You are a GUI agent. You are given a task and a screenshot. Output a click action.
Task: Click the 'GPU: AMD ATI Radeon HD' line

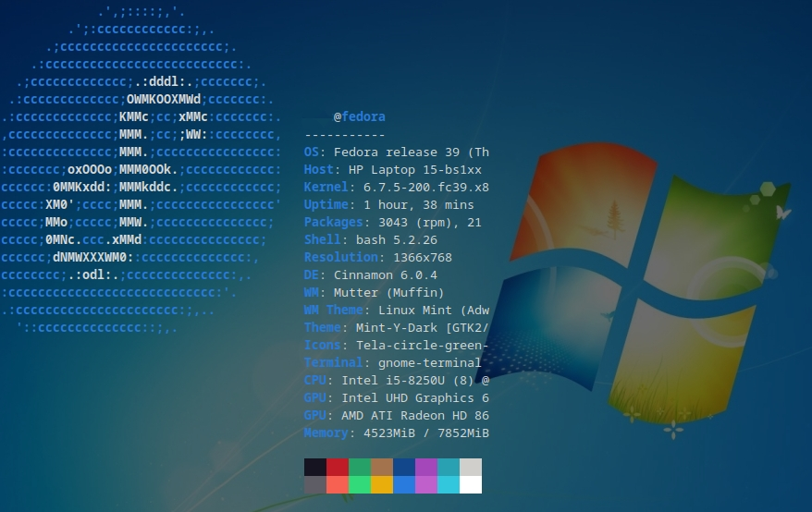(x=397, y=416)
